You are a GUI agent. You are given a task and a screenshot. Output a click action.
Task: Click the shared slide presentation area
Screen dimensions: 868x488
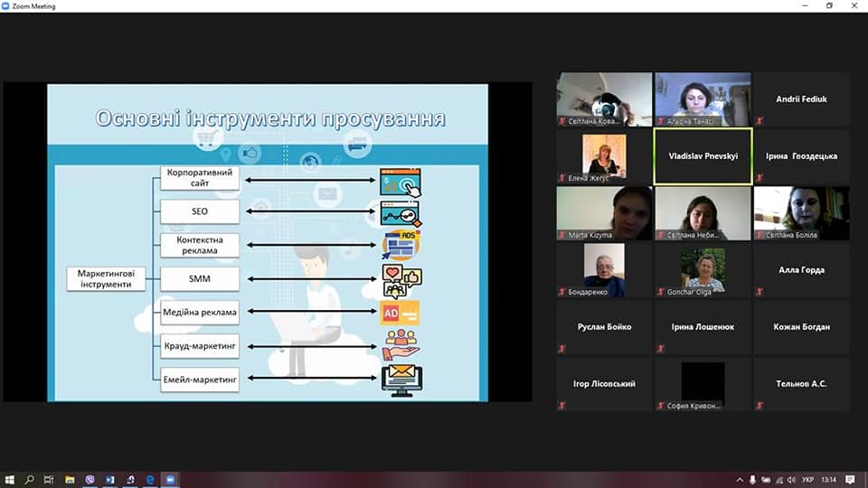click(x=268, y=242)
